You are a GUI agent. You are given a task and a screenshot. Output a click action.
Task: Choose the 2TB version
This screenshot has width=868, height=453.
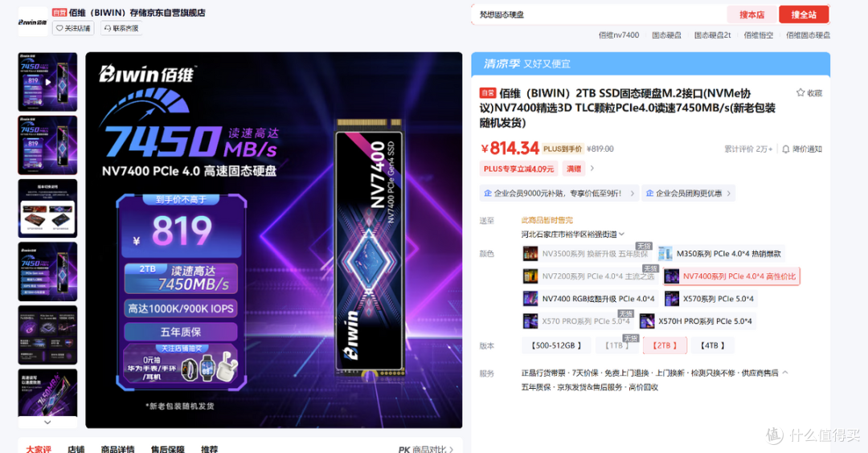[x=665, y=345]
